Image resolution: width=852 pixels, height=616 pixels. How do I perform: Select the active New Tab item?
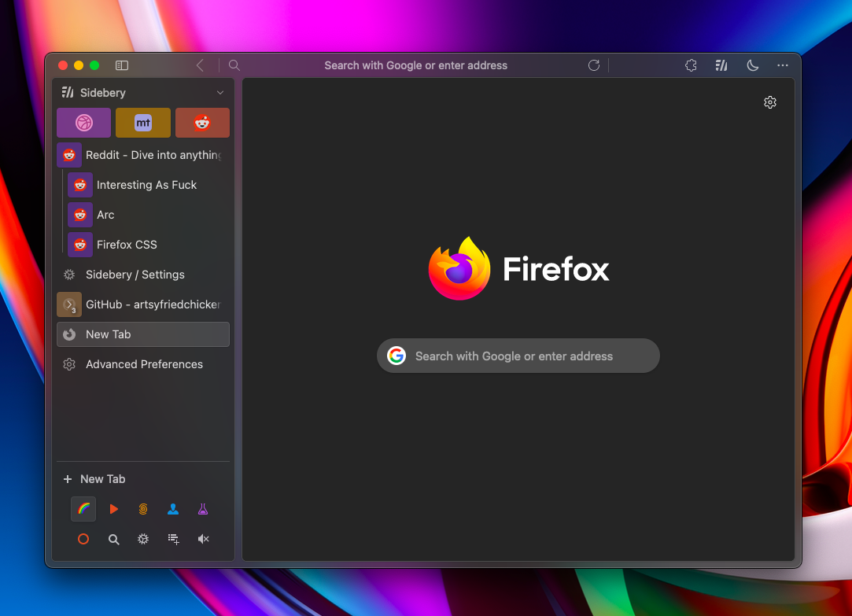tap(143, 334)
